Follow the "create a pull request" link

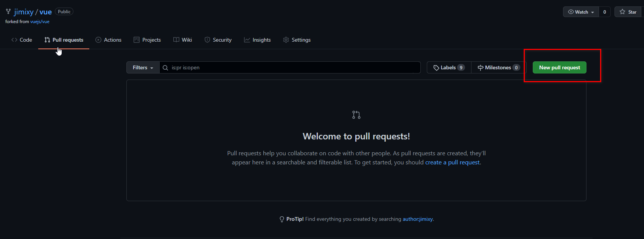point(452,162)
